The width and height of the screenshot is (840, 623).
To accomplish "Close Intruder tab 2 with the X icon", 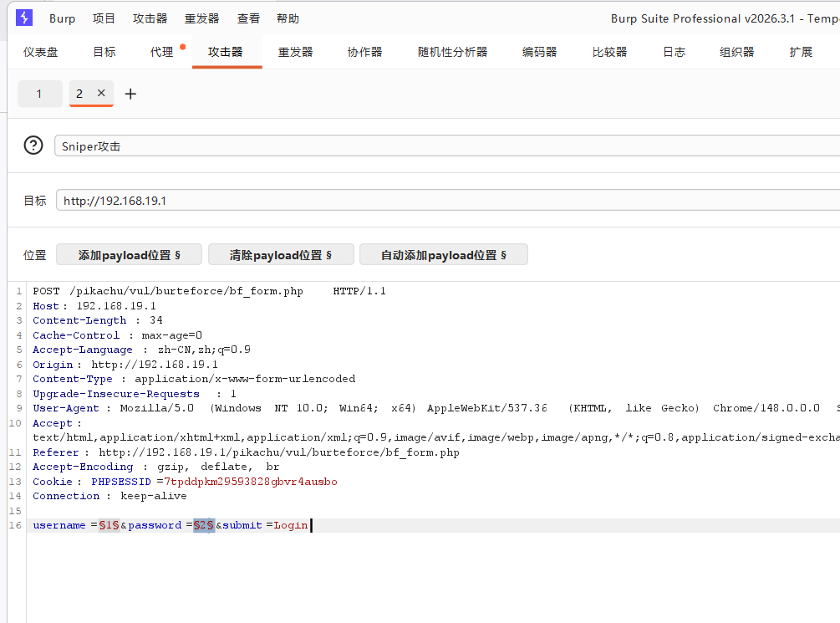I will 101,93.
